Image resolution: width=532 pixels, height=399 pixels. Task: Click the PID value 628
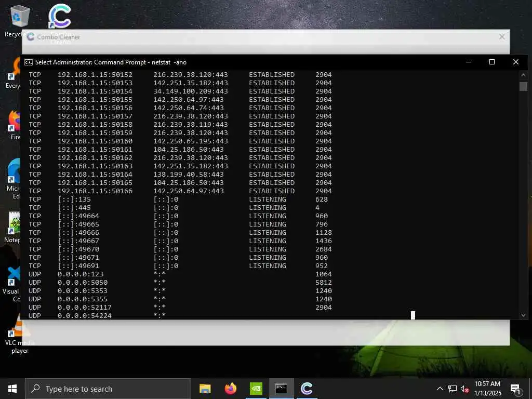[322, 199]
